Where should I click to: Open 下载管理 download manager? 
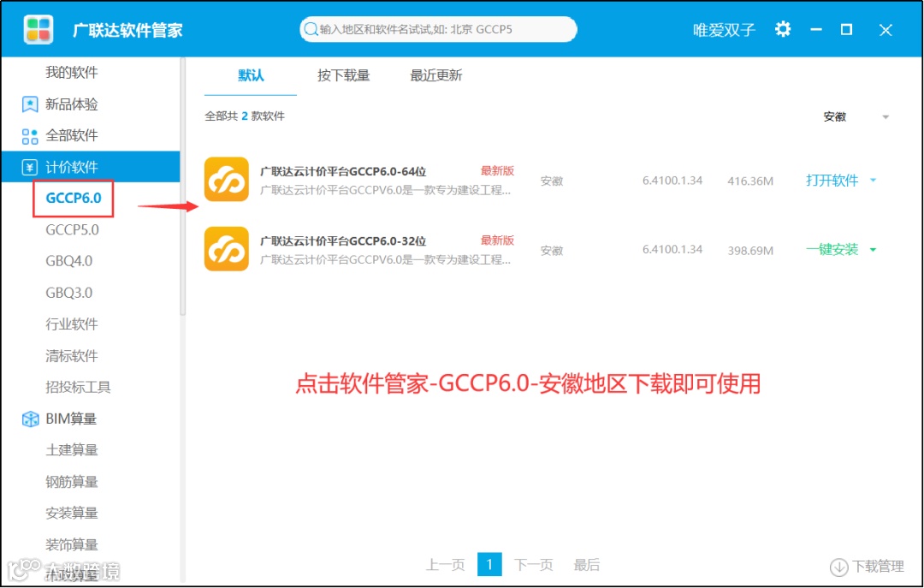(878, 567)
